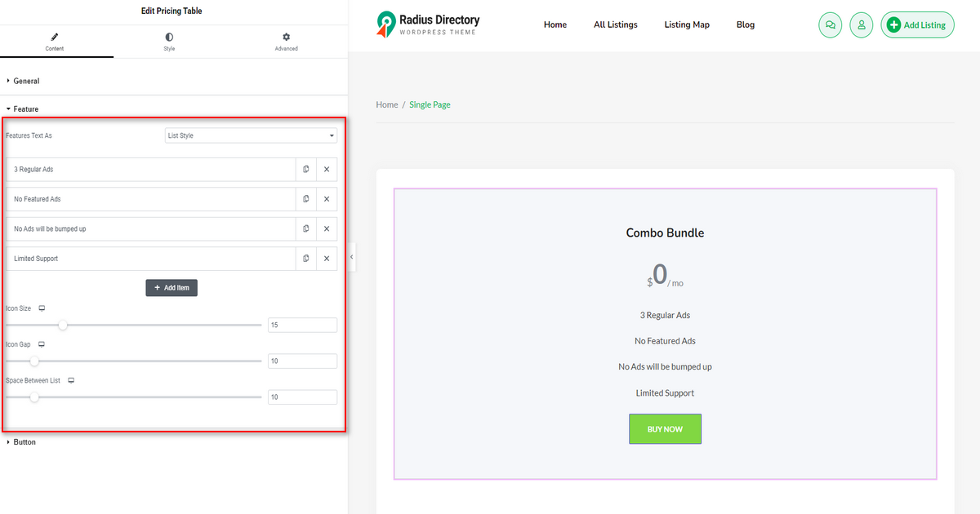Click the Home breadcrumb link
980x514 pixels.
[387, 104]
